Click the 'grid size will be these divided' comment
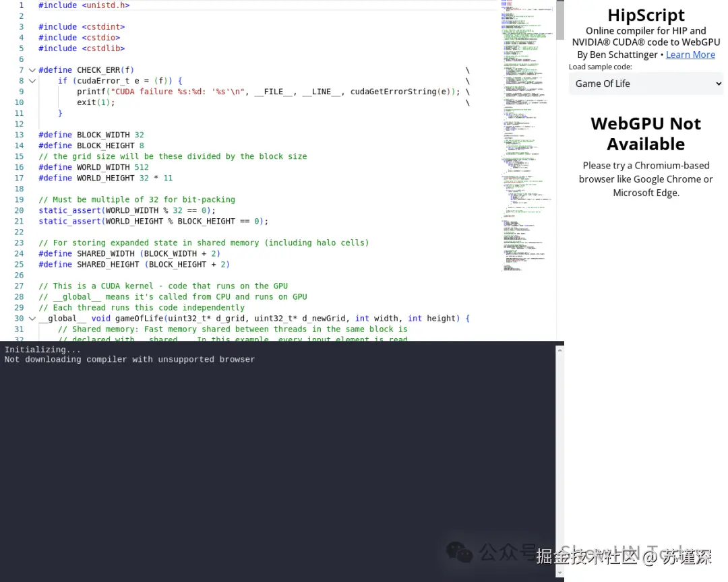Image resolution: width=728 pixels, height=582 pixels. (173, 156)
